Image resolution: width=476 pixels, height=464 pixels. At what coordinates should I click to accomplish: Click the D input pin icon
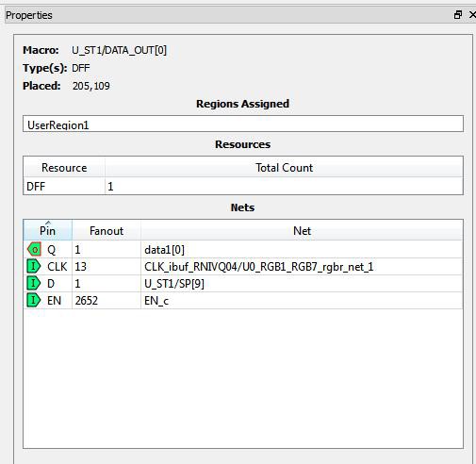34,284
